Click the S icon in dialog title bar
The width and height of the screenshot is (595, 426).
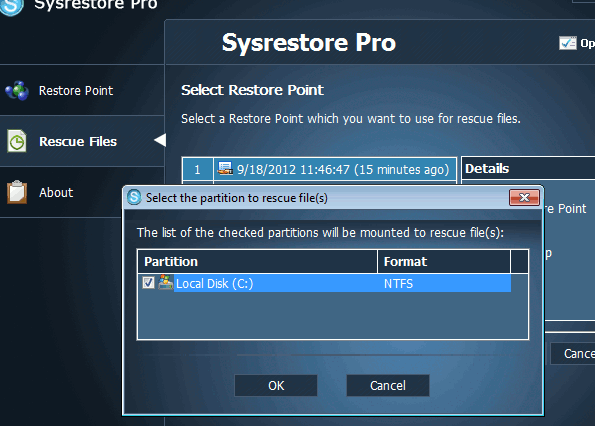point(134,197)
